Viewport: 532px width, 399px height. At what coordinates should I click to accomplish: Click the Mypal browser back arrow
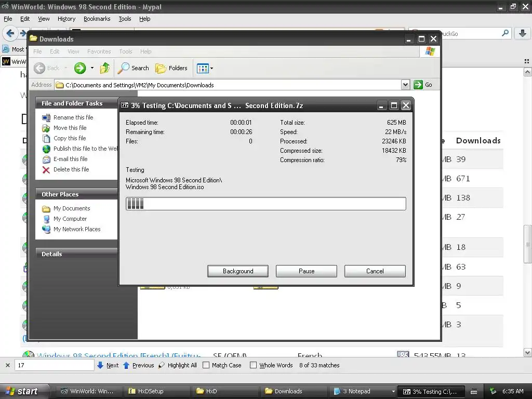tap(10, 33)
